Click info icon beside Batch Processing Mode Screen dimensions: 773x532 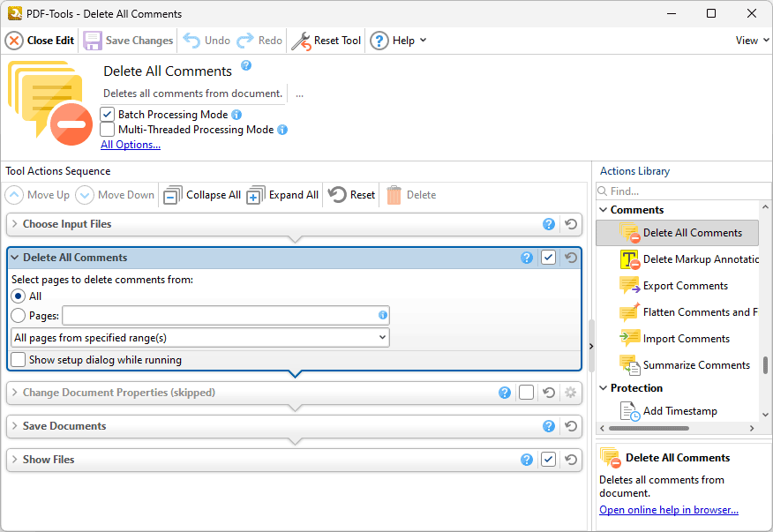236,115
